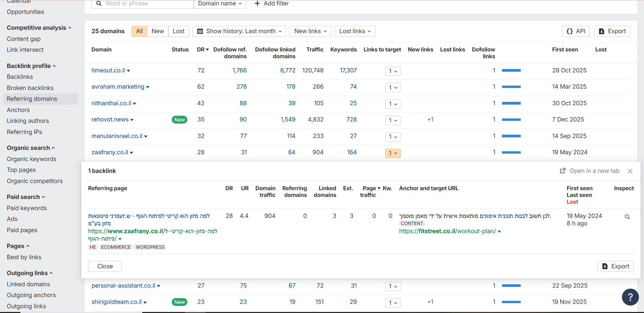The image size is (644, 313).
Task: Click the Close button in backlink panel
Action: [105, 266]
